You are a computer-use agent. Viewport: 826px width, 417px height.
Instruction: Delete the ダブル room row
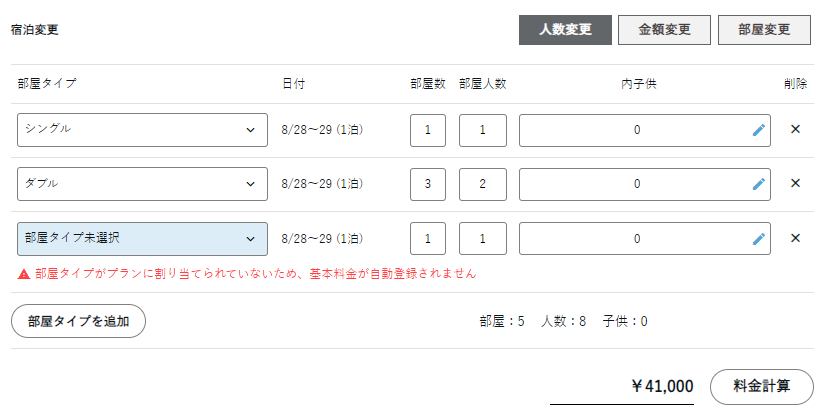pyautogui.click(x=795, y=184)
